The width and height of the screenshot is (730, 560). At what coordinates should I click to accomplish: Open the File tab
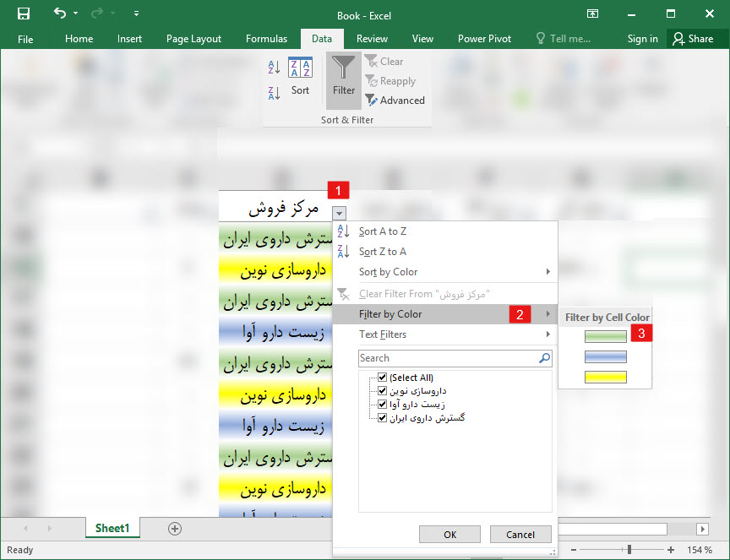pyautogui.click(x=25, y=39)
